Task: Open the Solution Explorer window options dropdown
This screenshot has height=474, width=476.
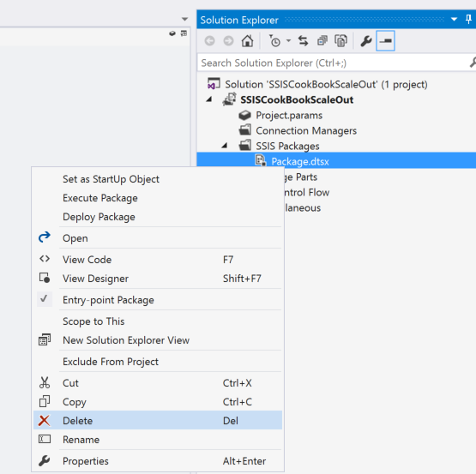Action: 454,20
